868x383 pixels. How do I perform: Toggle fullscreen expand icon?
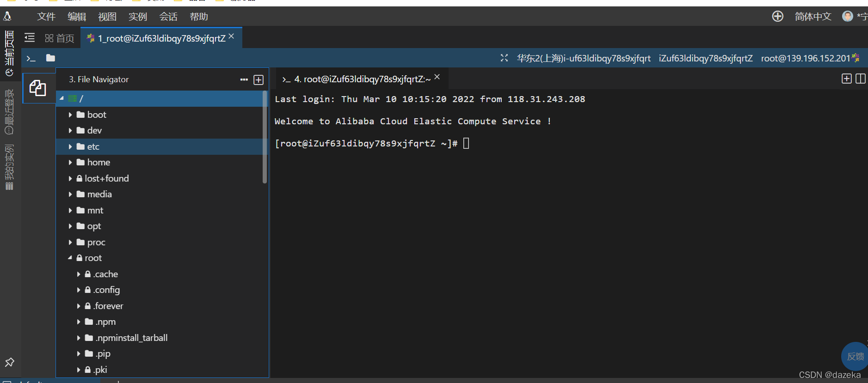504,58
